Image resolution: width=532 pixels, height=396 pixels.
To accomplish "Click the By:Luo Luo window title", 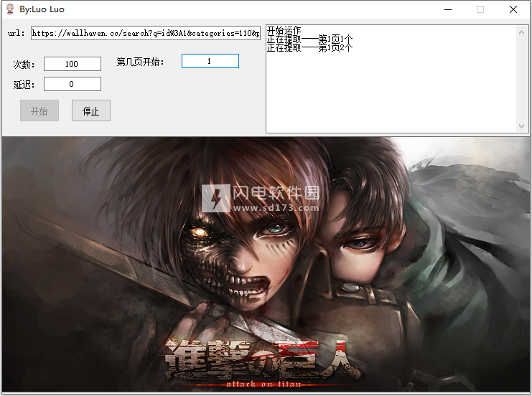I will [42, 9].
